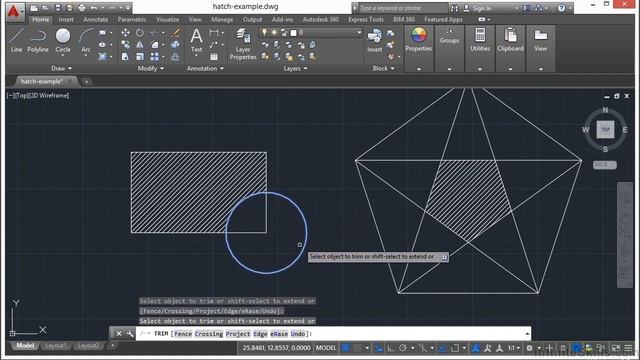Open the Utilities calculator panel

coord(480,40)
